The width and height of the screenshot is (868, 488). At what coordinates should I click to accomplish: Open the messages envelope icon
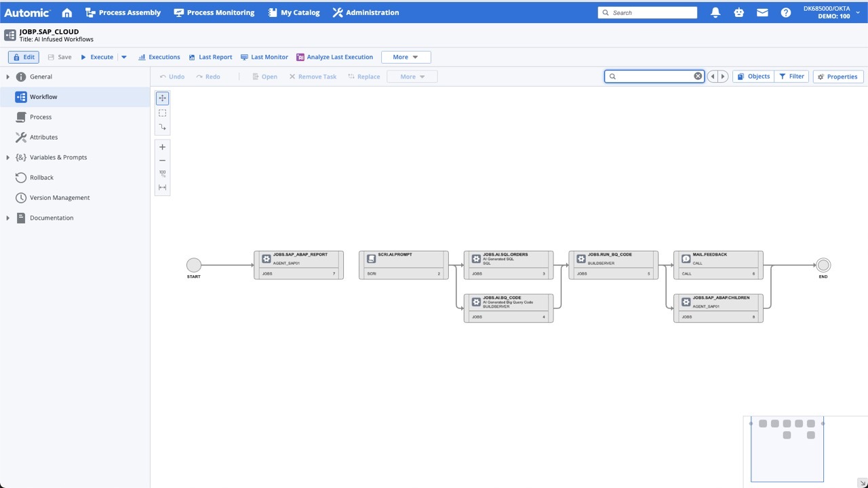pyautogui.click(x=762, y=12)
